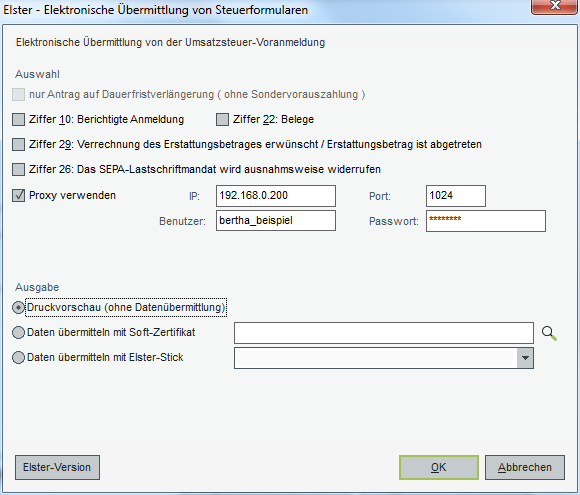
Task: Enable Ziffer 10 Berichtigte Anmeldung checkbox
Action: [x=18, y=119]
